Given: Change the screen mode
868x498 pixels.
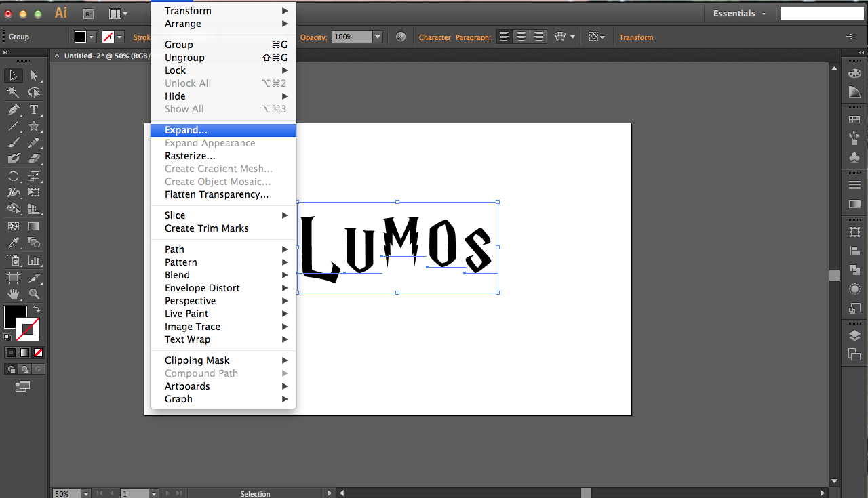Looking at the screenshot, I should pyautogui.click(x=23, y=386).
